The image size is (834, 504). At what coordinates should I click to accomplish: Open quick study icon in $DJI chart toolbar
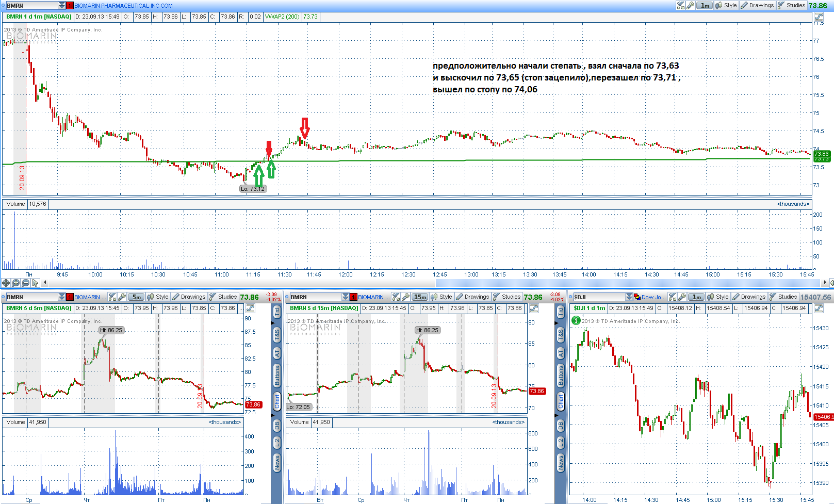(673, 297)
